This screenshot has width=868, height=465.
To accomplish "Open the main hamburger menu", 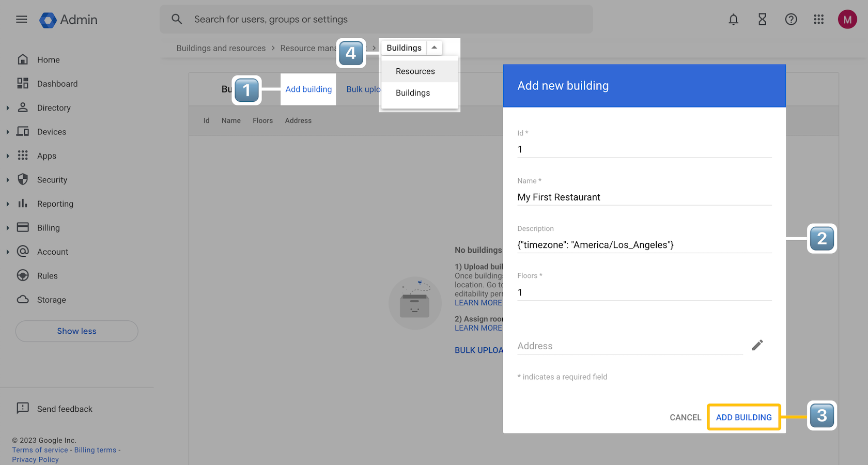I will click(21, 20).
